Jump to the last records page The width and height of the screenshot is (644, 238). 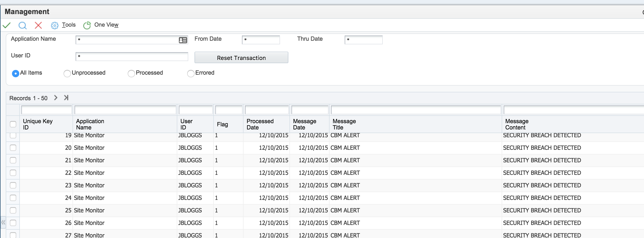pyautogui.click(x=66, y=98)
